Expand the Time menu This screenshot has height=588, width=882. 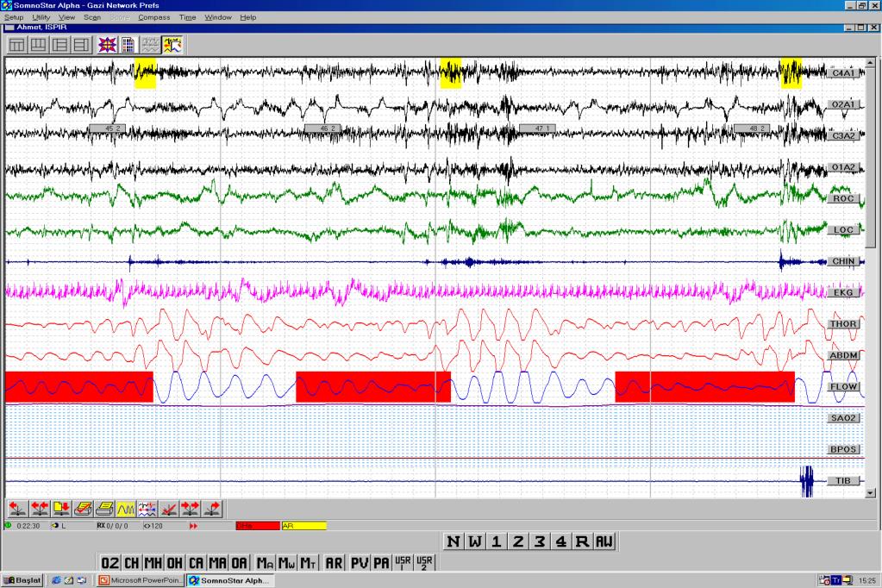[x=187, y=17]
